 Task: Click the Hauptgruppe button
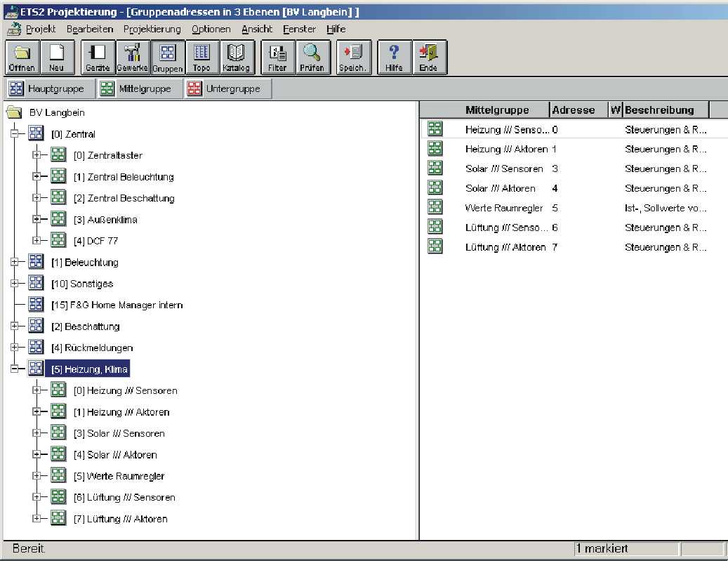(48, 89)
